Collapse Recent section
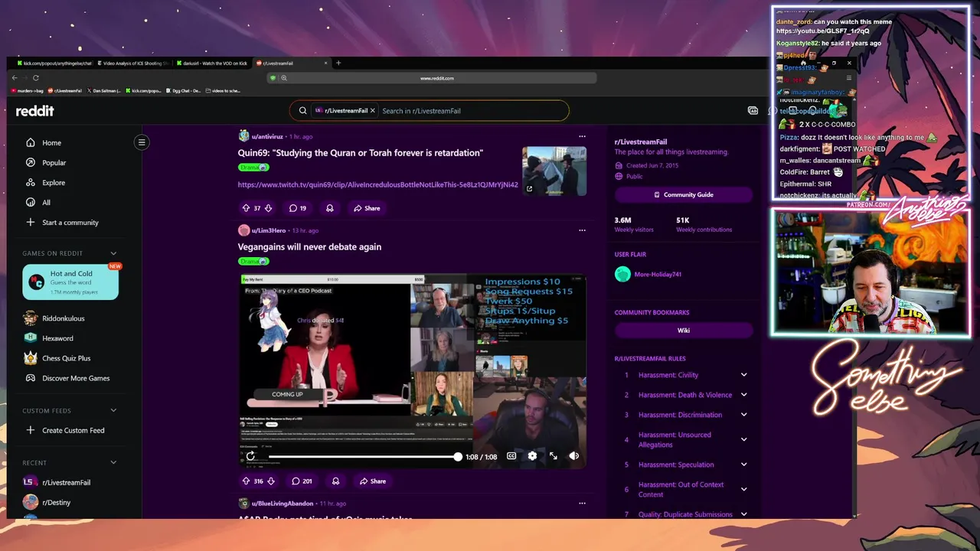Viewport: 980px width, 551px height. [113, 463]
